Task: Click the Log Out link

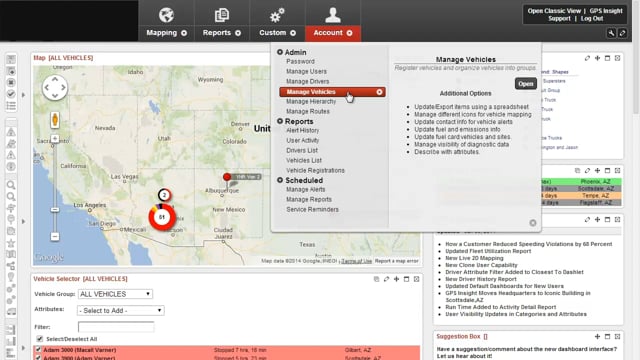Action: (592, 18)
